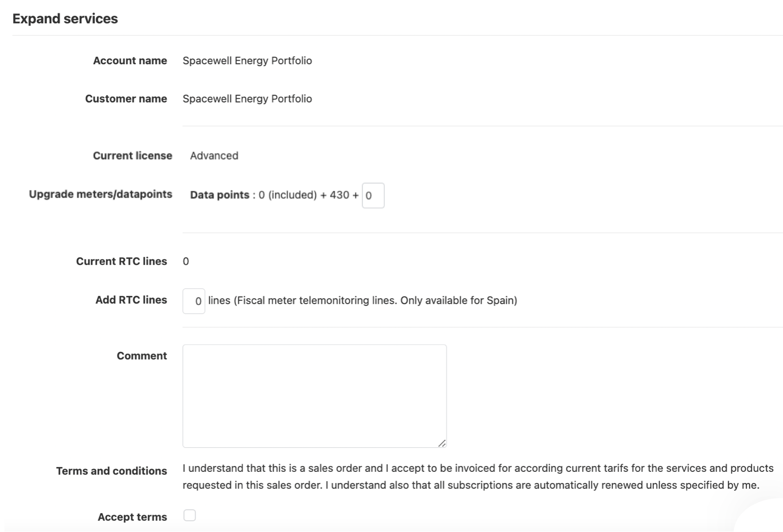Click the Advanced license value
This screenshot has width=783, height=532.
[x=214, y=156]
